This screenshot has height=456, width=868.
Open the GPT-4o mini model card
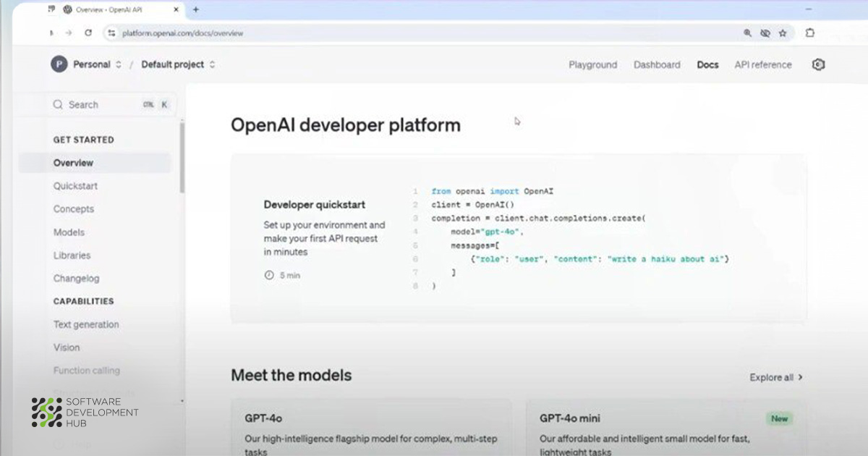(666, 427)
